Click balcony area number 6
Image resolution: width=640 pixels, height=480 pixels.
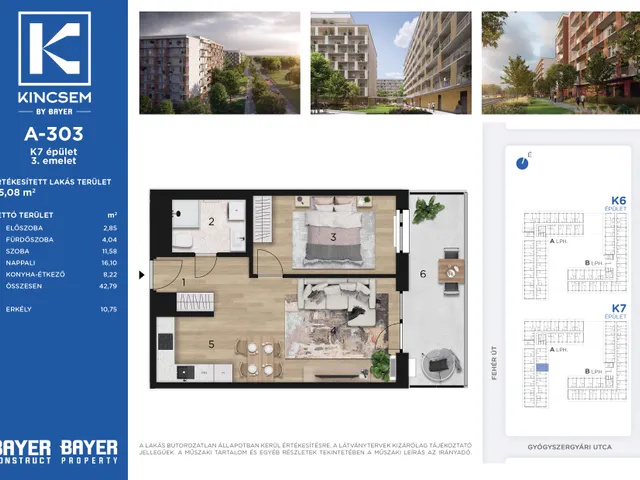pyautogui.click(x=423, y=274)
